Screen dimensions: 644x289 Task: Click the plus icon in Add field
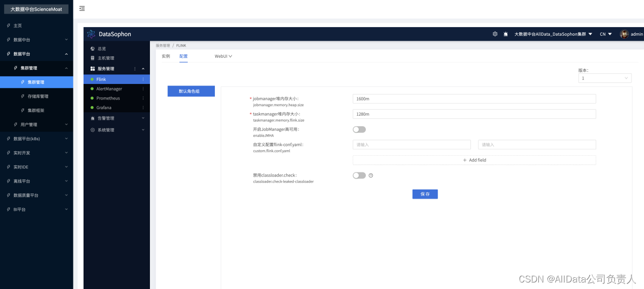465,160
